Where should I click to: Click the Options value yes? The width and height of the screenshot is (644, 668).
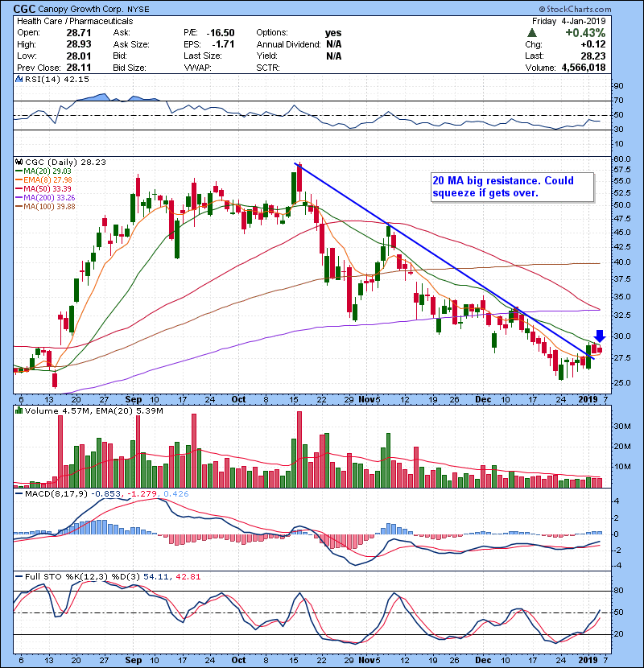click(x=333, y=33)
